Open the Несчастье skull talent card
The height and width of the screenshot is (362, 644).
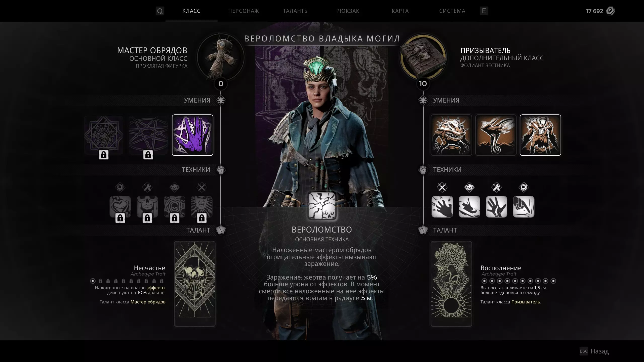[195, 284]
